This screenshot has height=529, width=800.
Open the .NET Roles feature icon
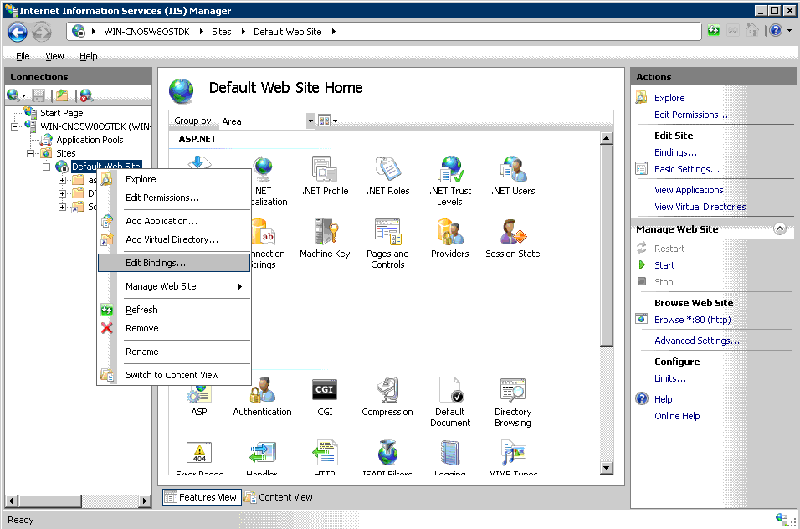pyautogui.click(x=387, y=171)
